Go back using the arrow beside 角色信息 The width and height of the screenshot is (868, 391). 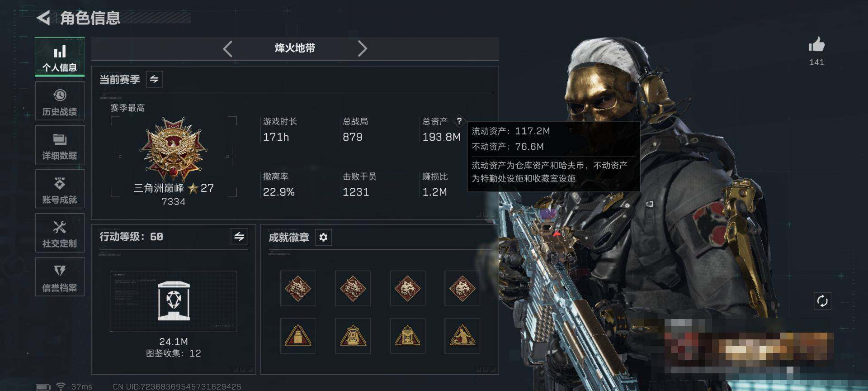[43, 18]
